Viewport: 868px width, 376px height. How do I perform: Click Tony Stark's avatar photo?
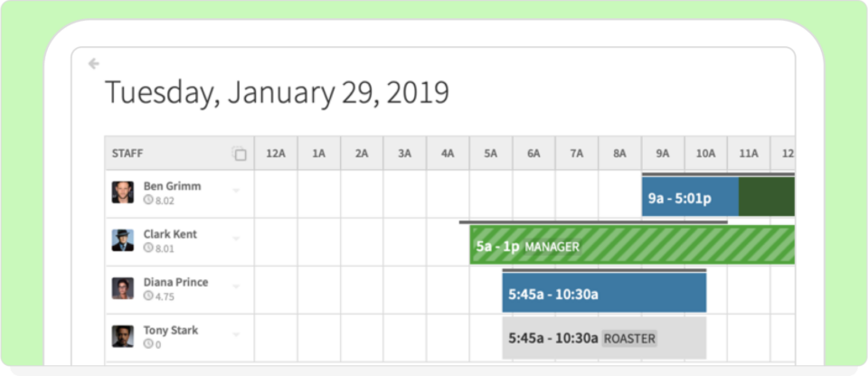tap(122, 336)
